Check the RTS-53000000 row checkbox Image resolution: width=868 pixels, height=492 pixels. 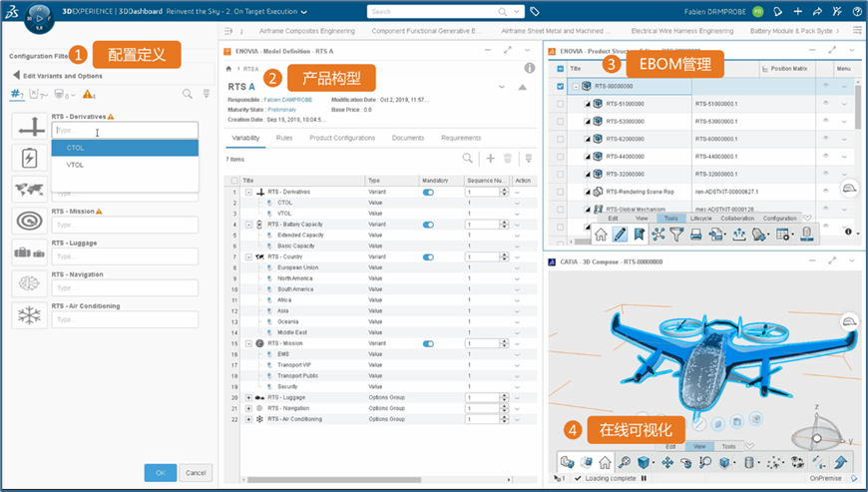coord(561,121)
